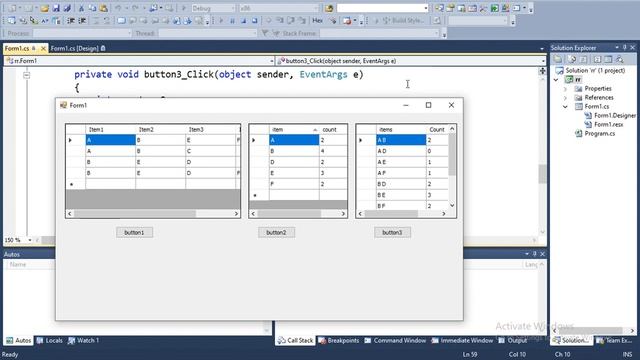Save all files with the multi-disk icon

[67, 8]
